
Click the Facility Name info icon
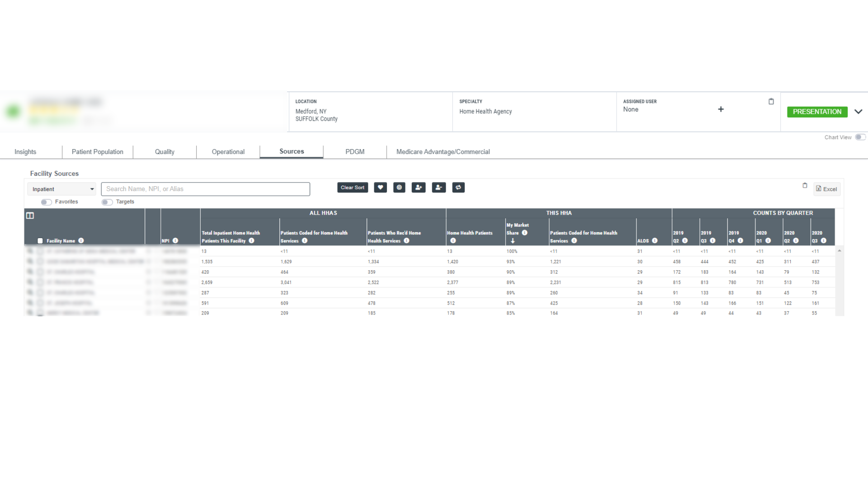[81, 241]
